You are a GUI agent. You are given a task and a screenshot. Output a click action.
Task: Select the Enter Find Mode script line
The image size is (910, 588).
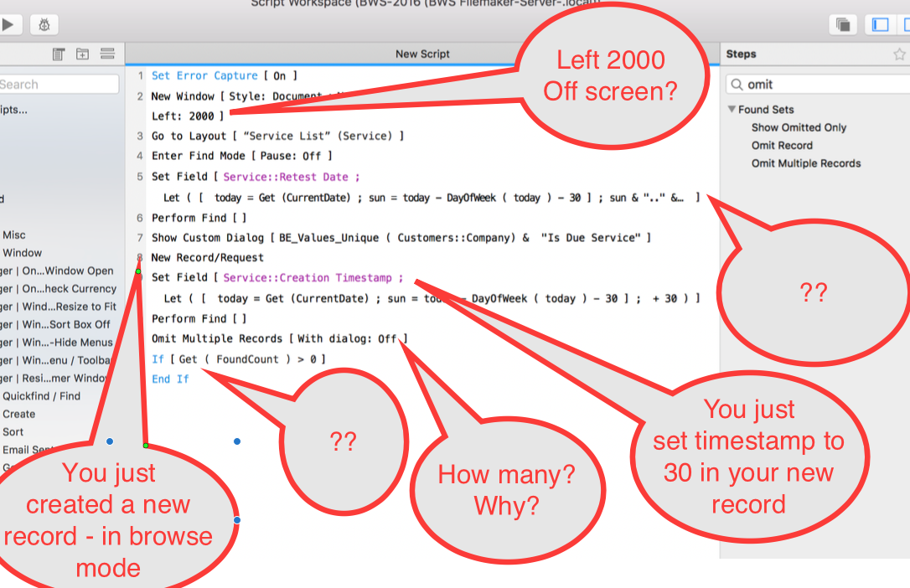(x=241, y=156)
